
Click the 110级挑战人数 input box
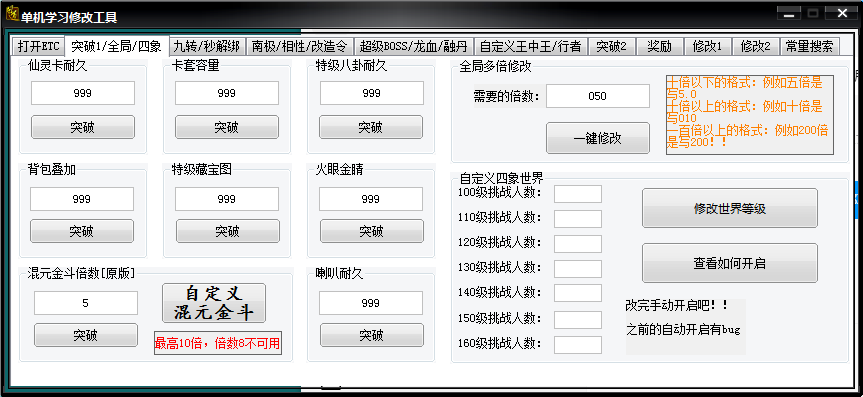[x=578, y=219]
